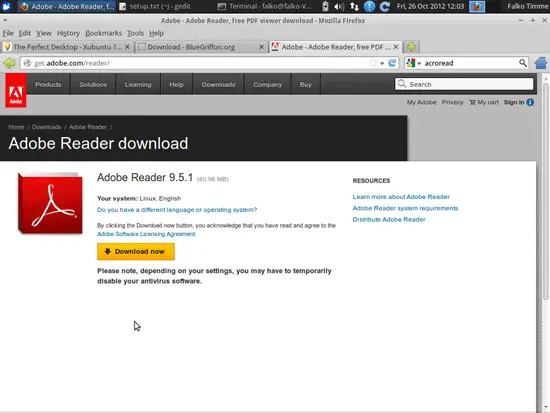The image size is (550, 413).
Task: Open the Edit menu
Action: click(25, 33)
